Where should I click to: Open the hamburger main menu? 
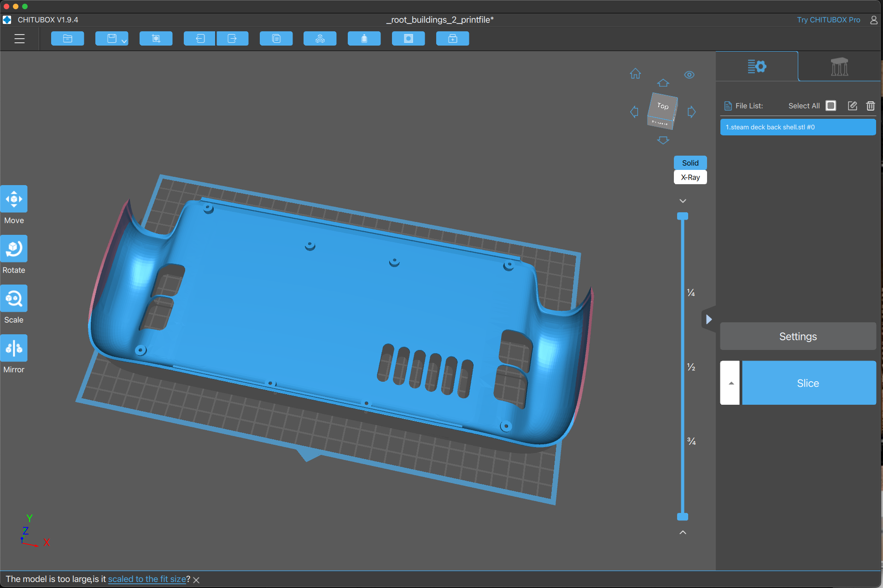coord(19,39)
